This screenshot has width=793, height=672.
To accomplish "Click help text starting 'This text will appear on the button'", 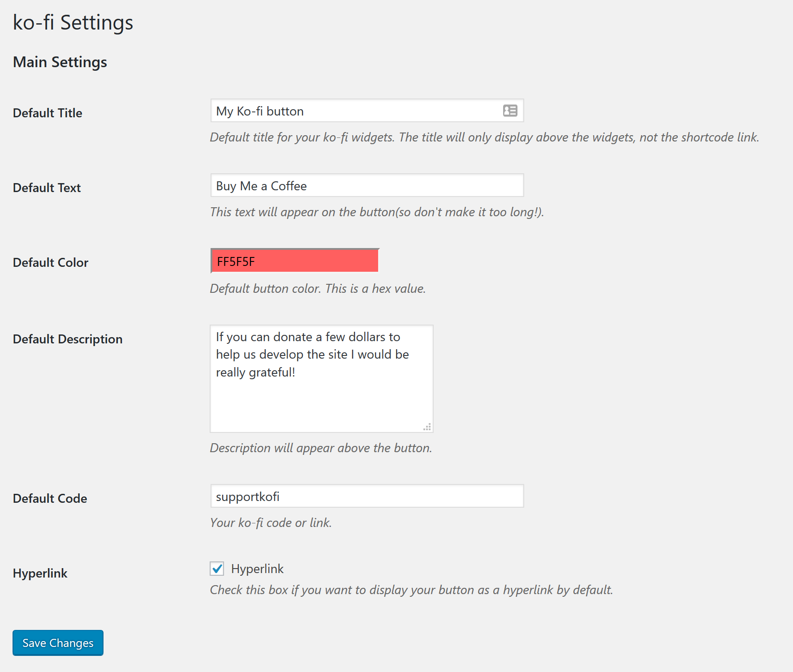I will pyautogui.click(x=377, y=212).
